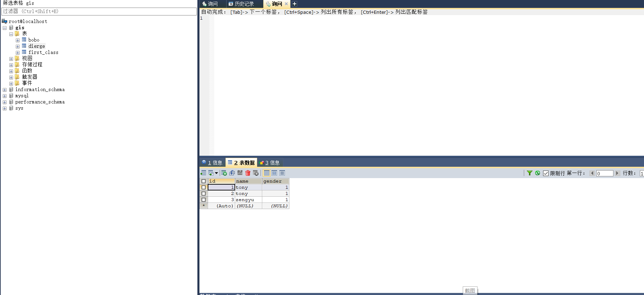Expand the 存储过程 stored procedures folder
Viewport: 644px width, 295px height.
tap(11, 65)
